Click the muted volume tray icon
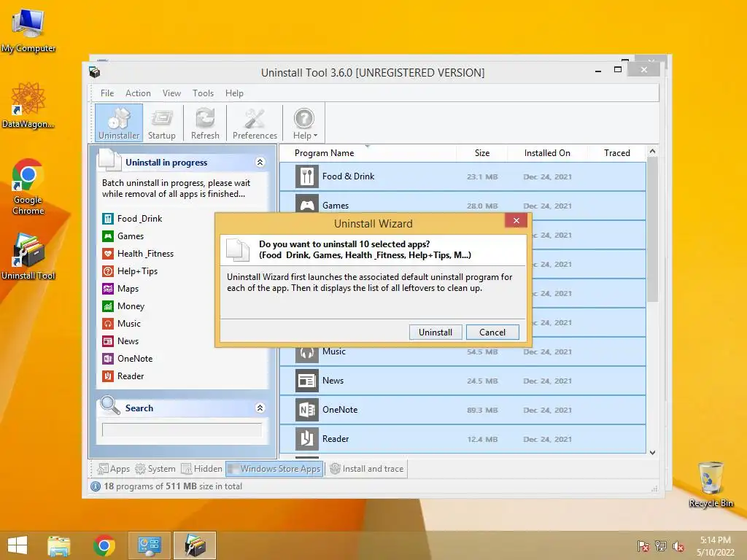747x560 pixels. 678,546
